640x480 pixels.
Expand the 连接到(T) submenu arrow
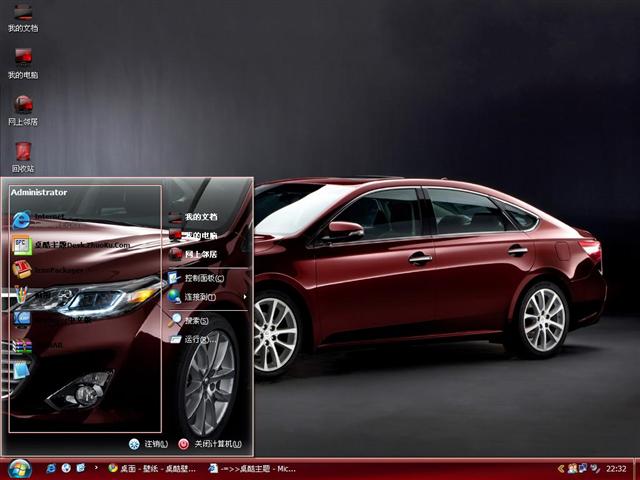(x=244, y=297)
